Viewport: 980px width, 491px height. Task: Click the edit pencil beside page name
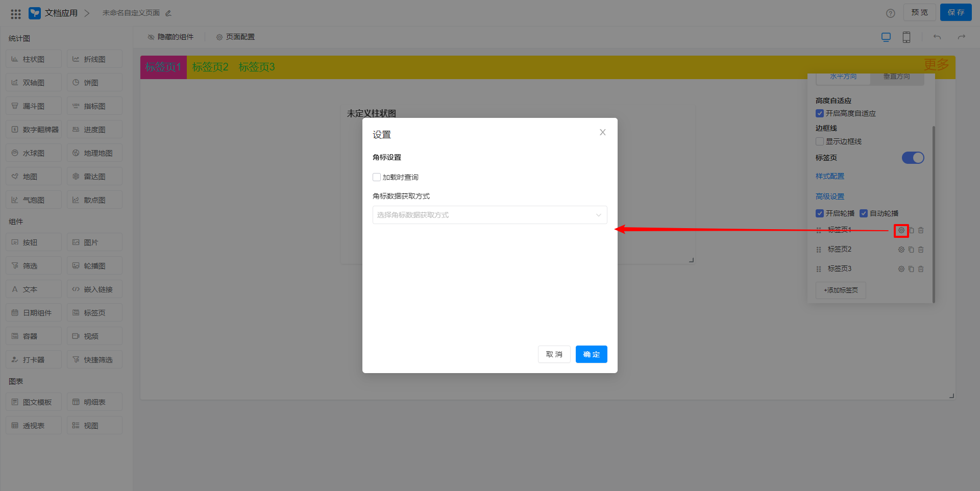(168, 13)
